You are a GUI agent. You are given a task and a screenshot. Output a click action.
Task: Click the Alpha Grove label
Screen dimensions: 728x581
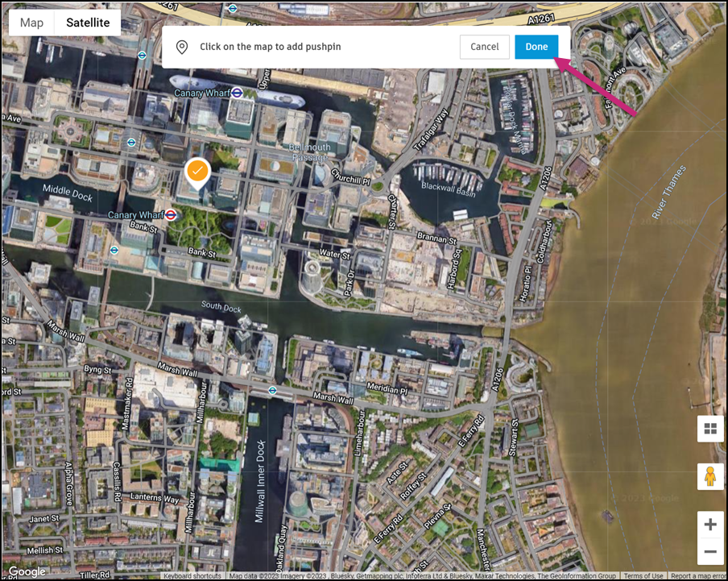coord(68,483)
